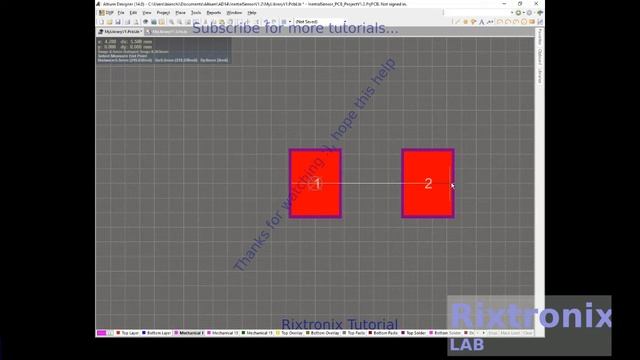Select the Mechanical 15 layer tab
640x360 pixels.
257,333
